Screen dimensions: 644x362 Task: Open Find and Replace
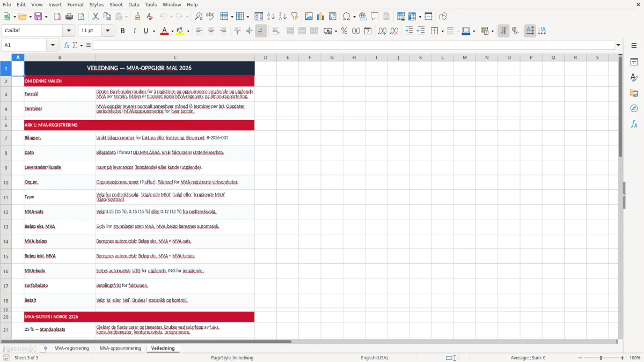click(x=199, y=17)
